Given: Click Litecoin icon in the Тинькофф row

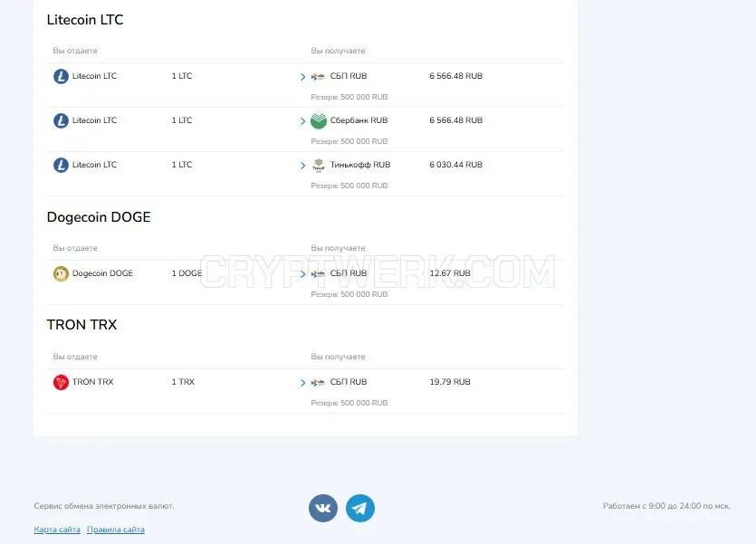Looking at the screenshot, I should coord(61,165).
